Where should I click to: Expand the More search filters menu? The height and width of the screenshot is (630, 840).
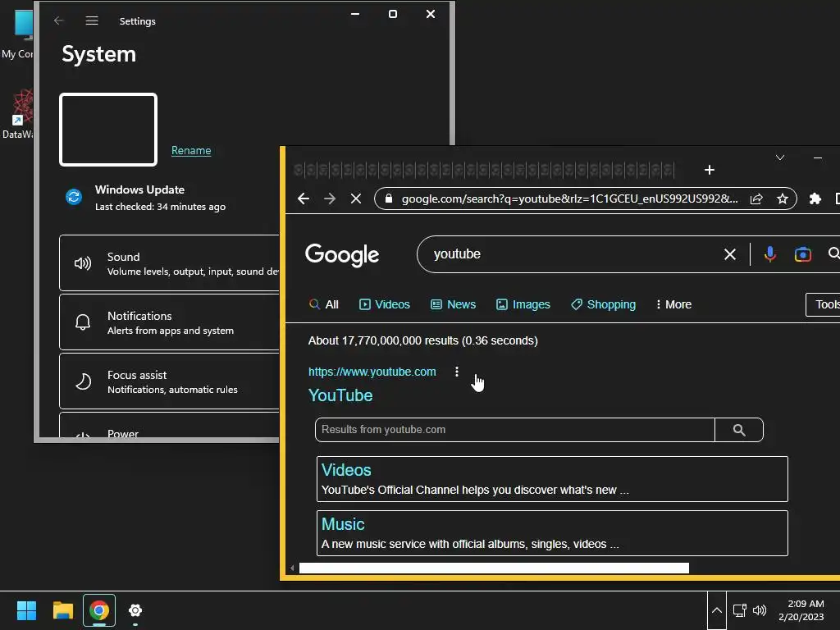click(673, 305)
